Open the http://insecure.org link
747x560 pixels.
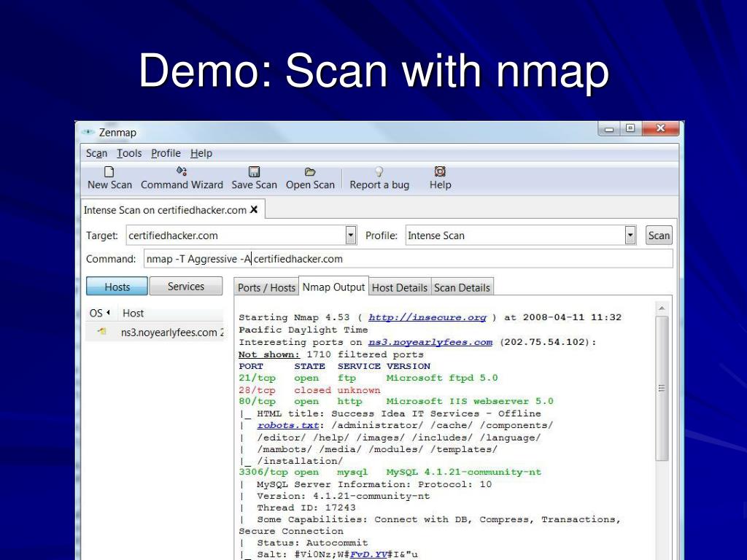427,318
